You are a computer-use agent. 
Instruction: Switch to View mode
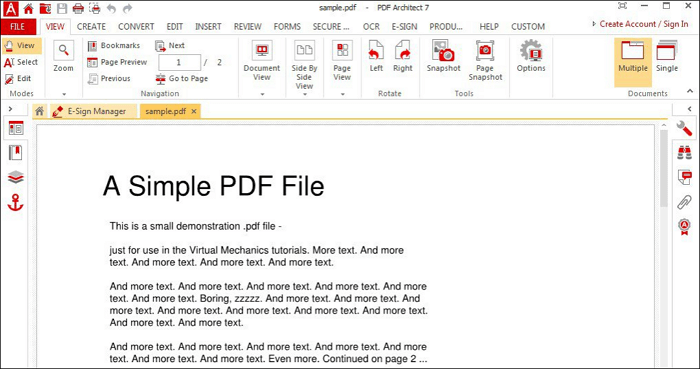pos(22,46)
